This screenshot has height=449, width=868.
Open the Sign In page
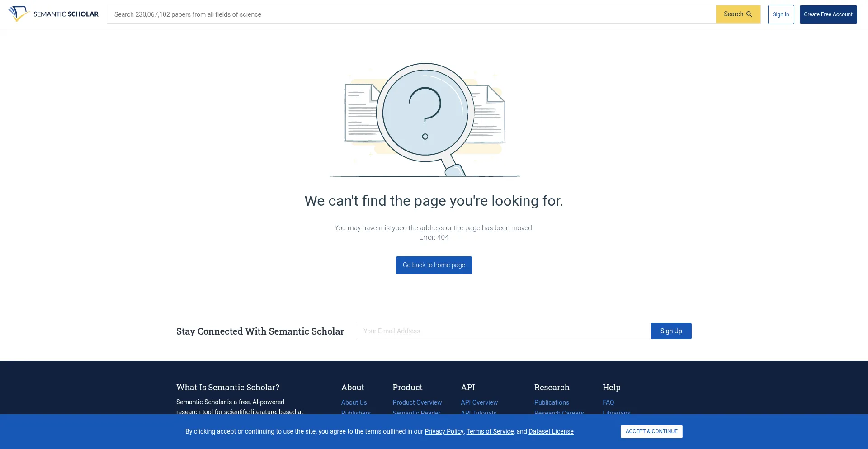click(x=781, y=14)
